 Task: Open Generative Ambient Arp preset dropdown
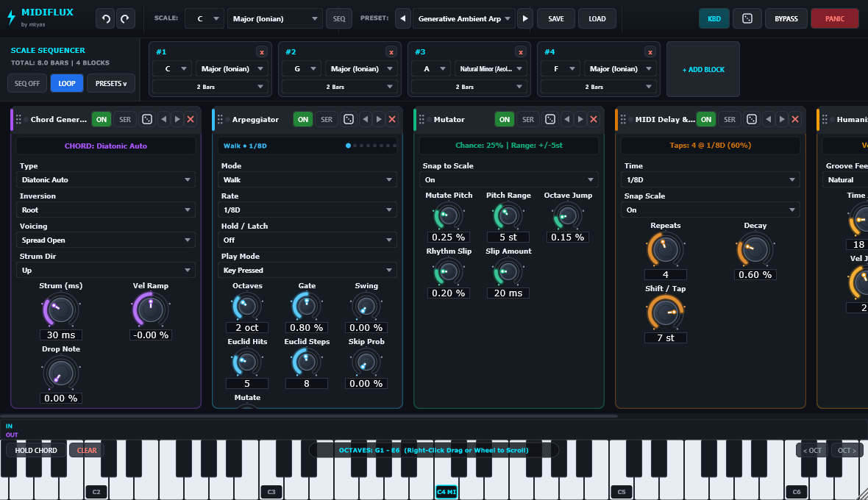click(464, 19)
